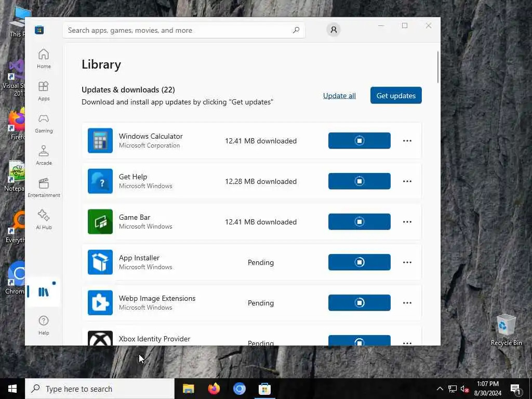
Task: Click the search magnifier icon
Action: point(296,30)
